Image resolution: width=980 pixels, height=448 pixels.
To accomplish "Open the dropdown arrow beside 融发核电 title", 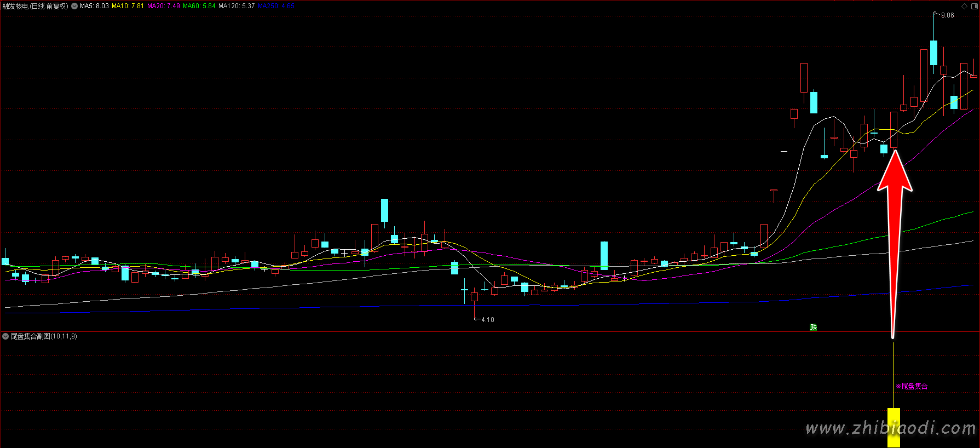I will click(x=74, y=6).
